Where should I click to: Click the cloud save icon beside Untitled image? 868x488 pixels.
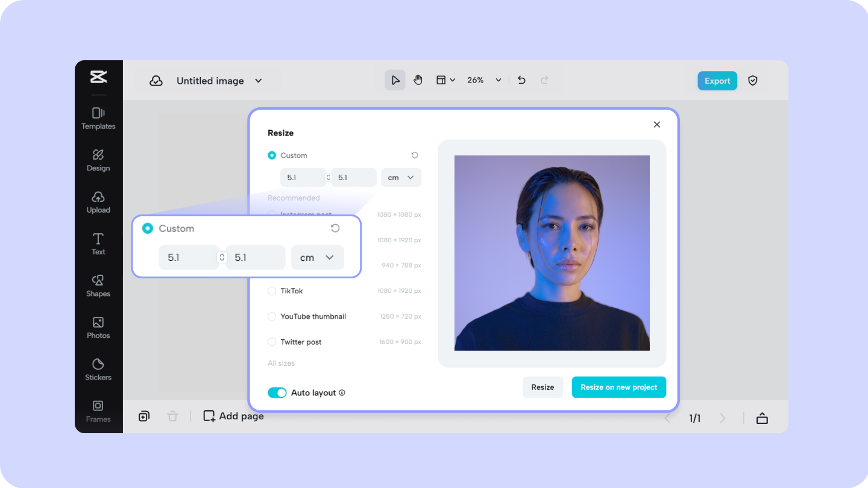pos(156,81)
